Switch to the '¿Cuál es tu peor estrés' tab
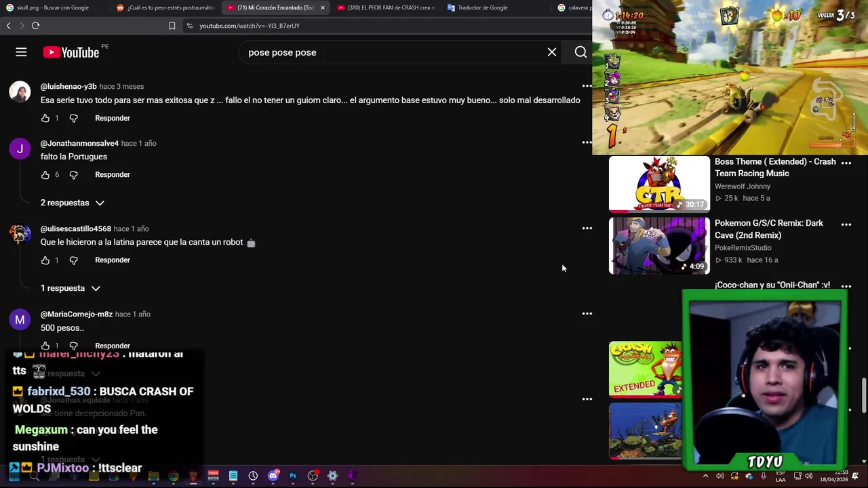Image resolution: width=868 pixels, height=488 pixels. 165,7
